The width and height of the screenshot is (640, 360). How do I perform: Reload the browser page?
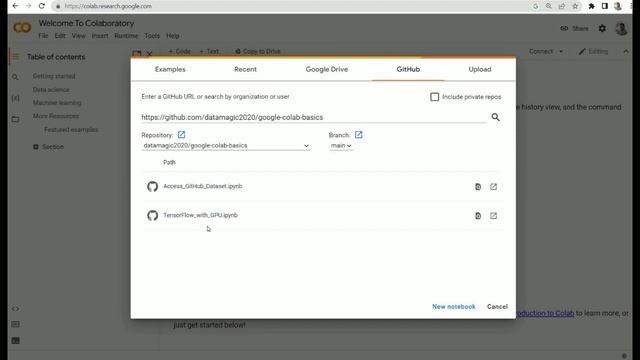[41, 6]
